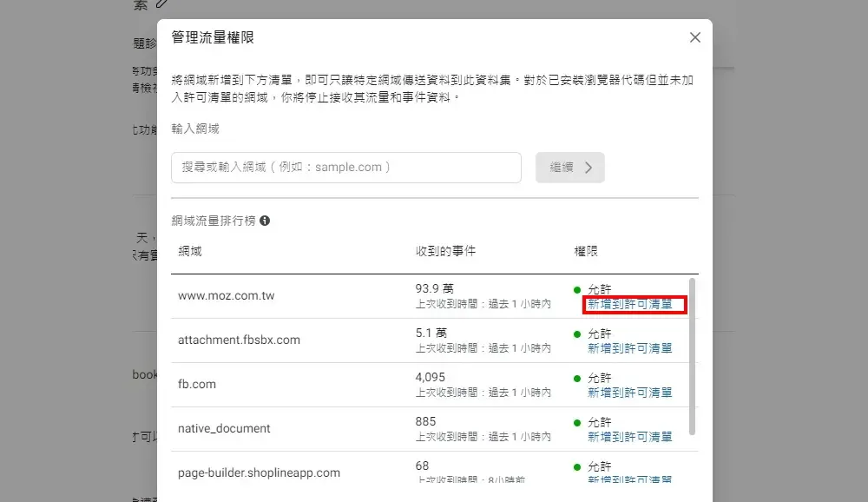Click the 權限 column header
The width and height of the screenshot is (868, 502).
[x=586, y=251]
